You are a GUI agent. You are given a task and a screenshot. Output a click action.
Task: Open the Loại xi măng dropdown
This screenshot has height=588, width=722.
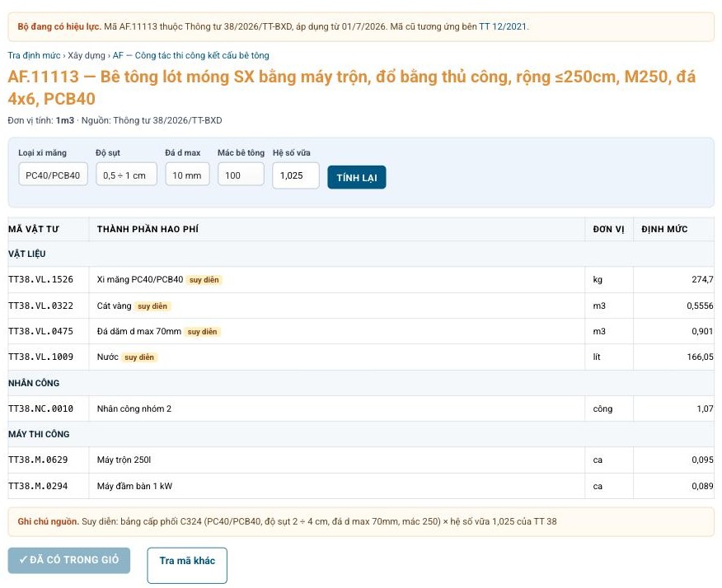click(53, 175)
